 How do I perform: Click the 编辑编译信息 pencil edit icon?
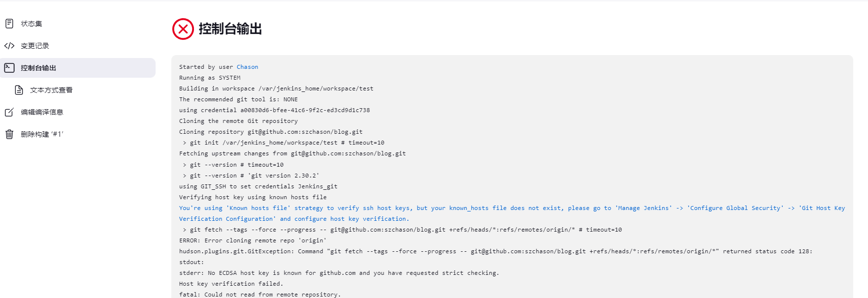(x=9, y=112)
